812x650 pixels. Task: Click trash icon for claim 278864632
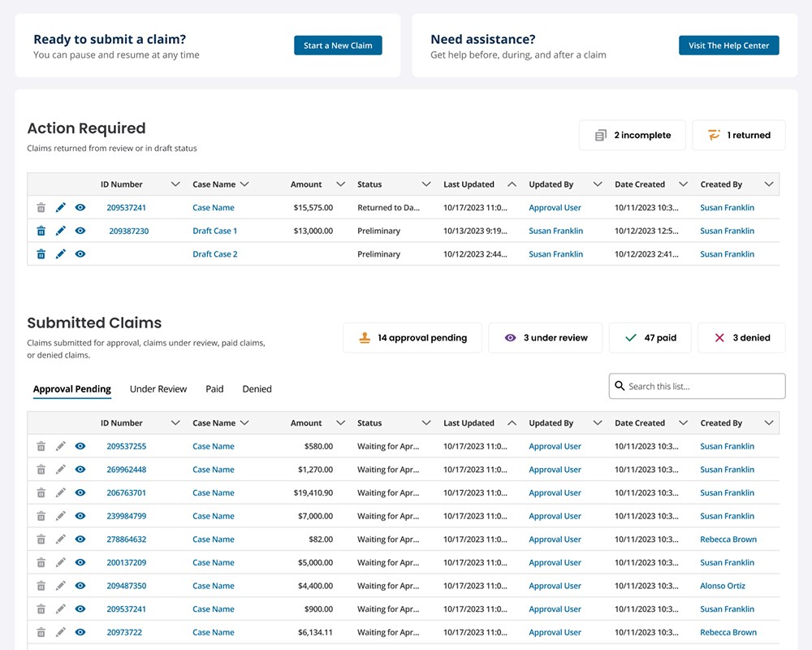(x=41, y=539)
